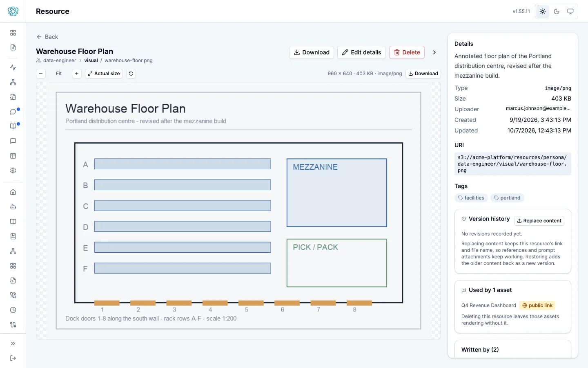Click the Written by (2) section header
This screenshot has width=588, height=368.
[480, 350]
